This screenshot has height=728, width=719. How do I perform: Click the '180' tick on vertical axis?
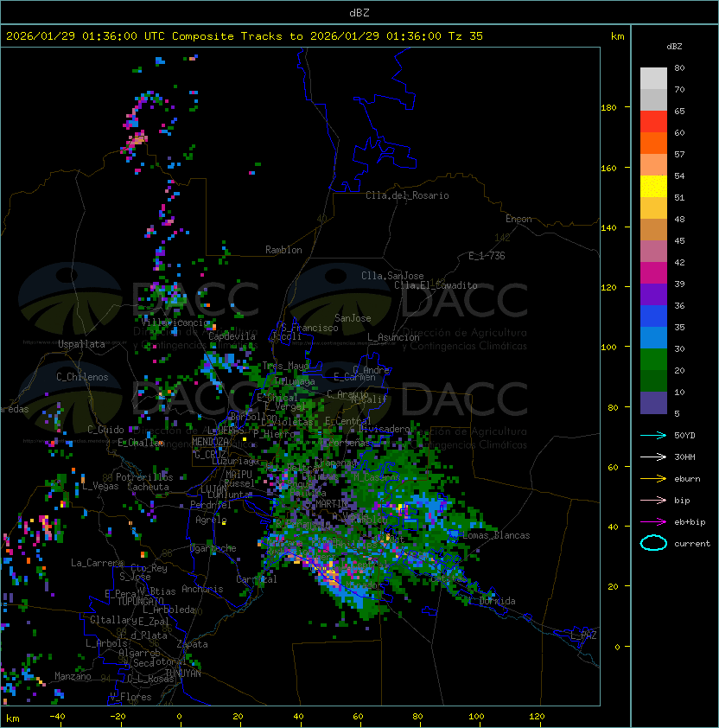click(608, 107)
